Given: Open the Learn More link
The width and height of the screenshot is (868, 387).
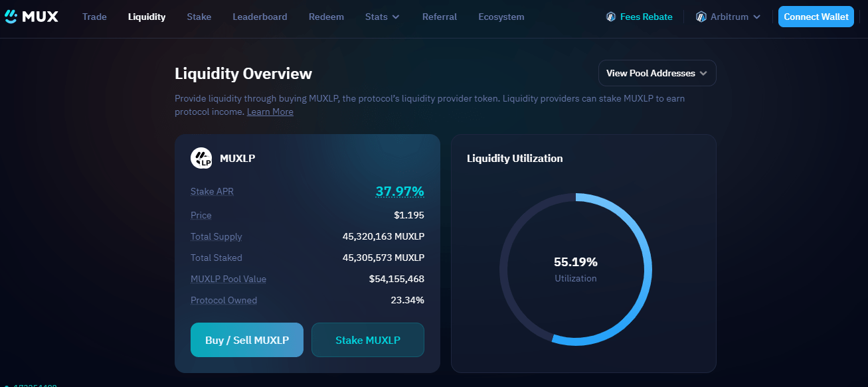Looking at the screenshot, I should point(270,112).
